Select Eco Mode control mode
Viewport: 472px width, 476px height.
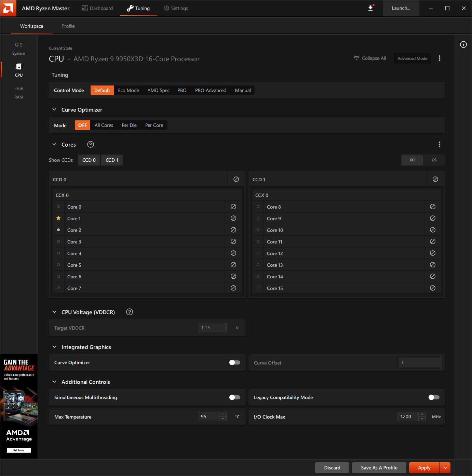[129, 90]
